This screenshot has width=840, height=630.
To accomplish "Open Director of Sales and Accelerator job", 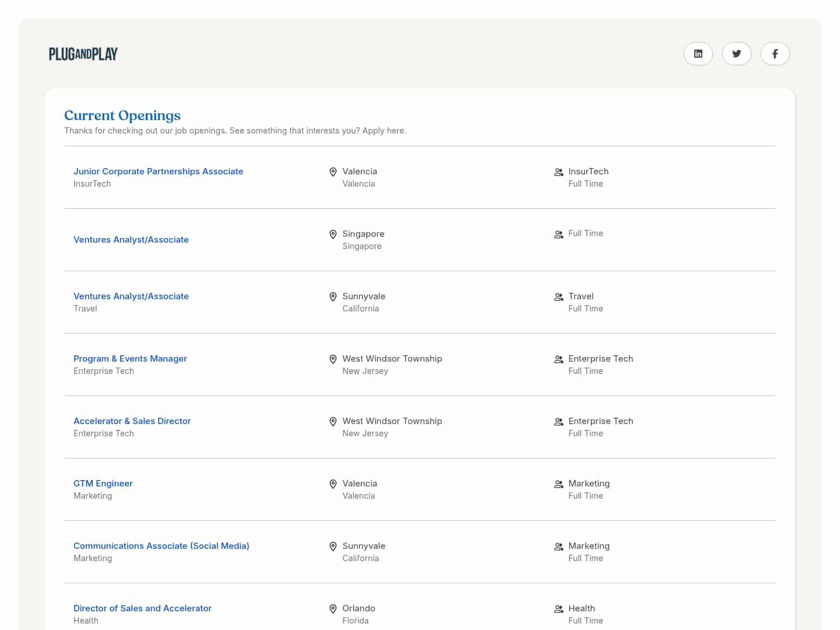I will tap(142, 608).
